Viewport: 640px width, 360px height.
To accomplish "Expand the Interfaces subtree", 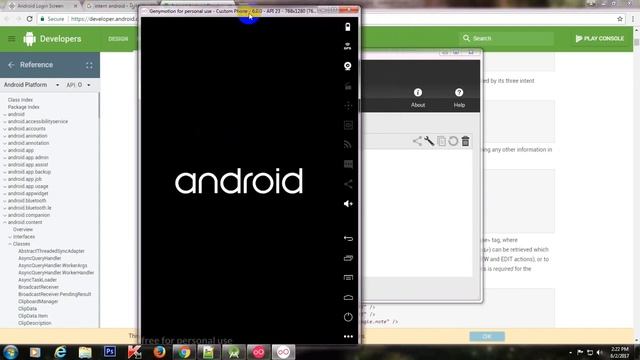I will click(10, 237).
